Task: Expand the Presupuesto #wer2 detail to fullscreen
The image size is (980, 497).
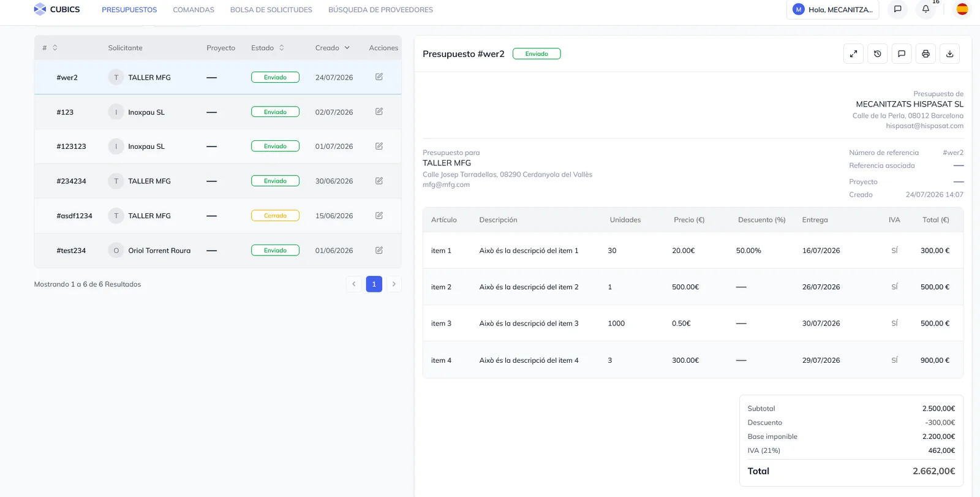Action: 853,54
